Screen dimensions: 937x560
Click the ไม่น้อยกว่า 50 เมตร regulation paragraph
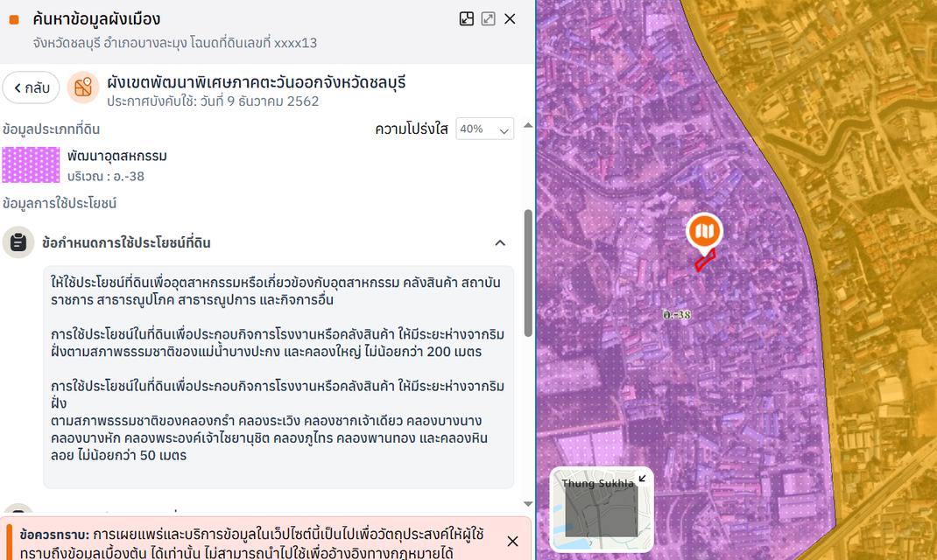coord(278,420)
